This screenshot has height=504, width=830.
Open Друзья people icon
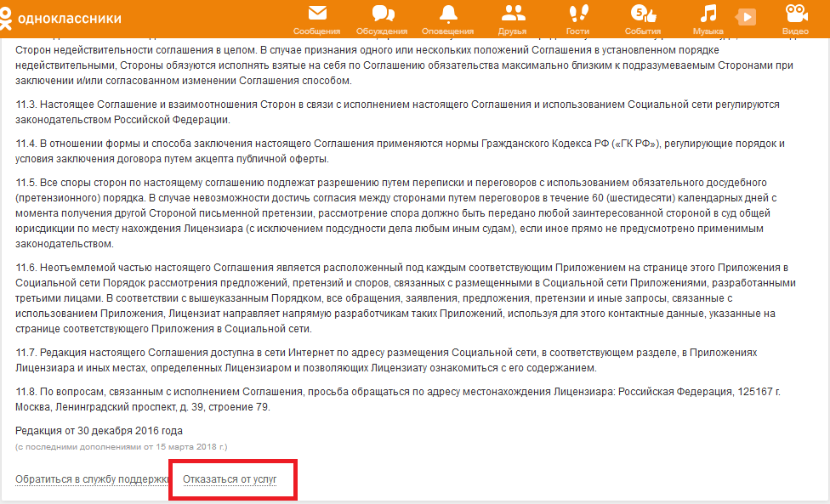click(512, 14)
